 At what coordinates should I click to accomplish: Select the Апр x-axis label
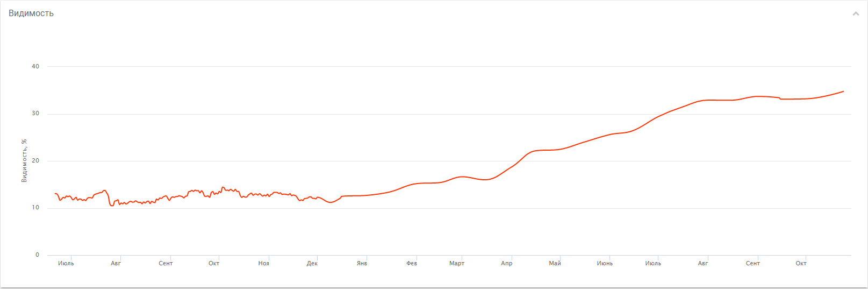click(x=506, y=263)
